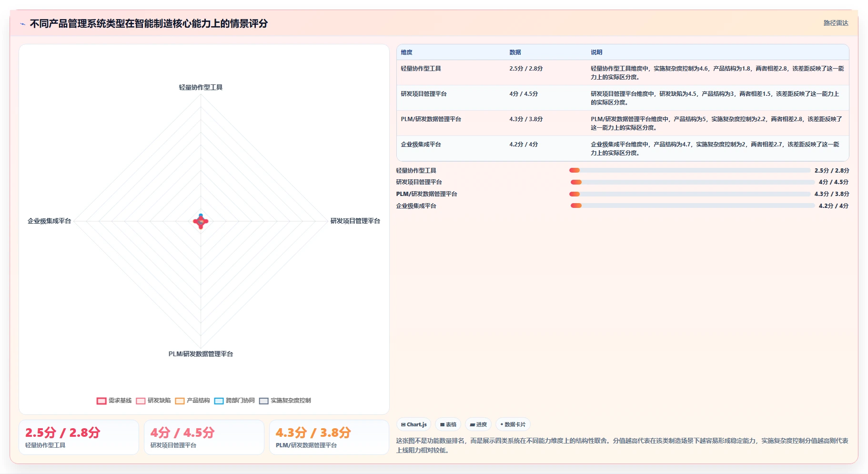
Task: Click the description of the 研发项目管理平台 row
Action: point(715,98)
